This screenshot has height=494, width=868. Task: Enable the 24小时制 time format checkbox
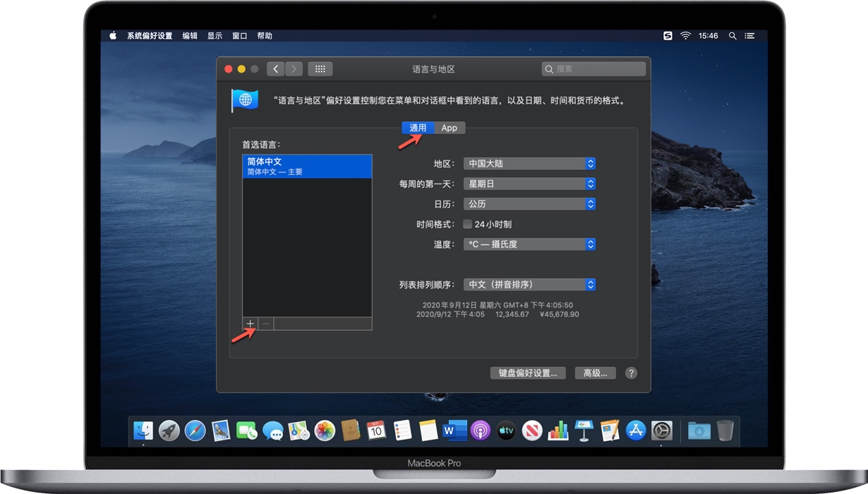click(x=467, y=224)
